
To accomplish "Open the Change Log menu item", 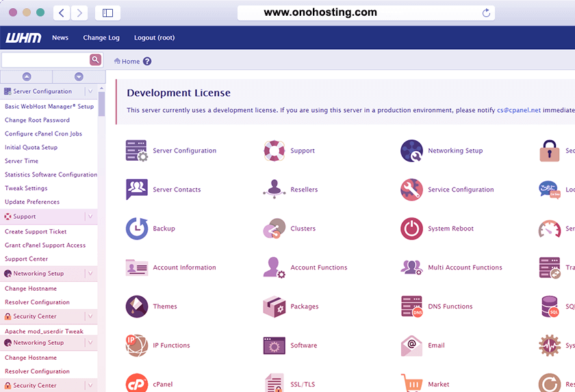I will pyautogui.click(x=101, y=38).
